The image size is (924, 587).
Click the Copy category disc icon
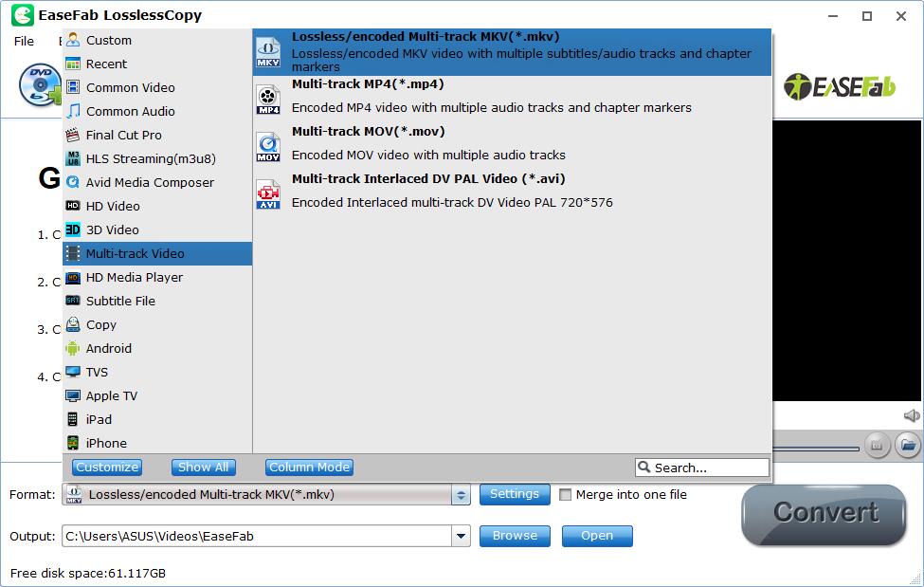pos(73,324)
